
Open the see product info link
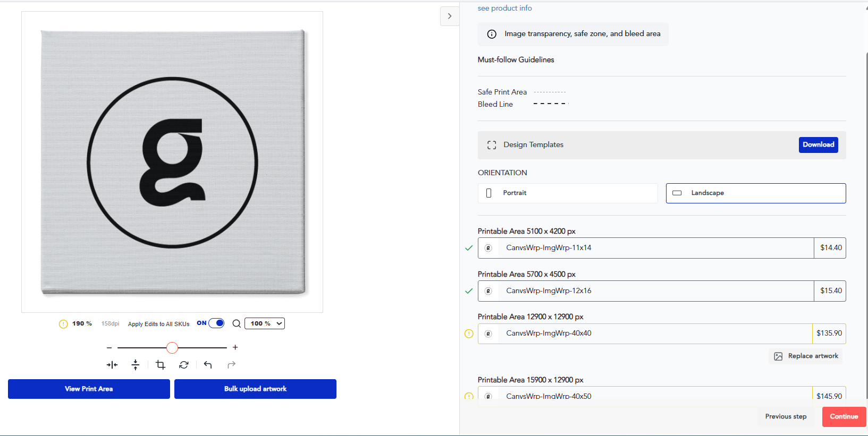[504, 8]
